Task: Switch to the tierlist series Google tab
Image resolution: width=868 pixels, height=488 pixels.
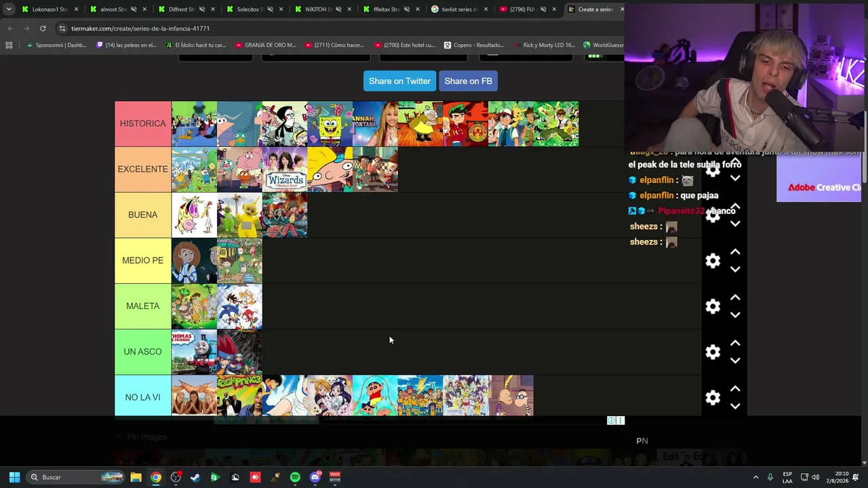Action: (x=459, y=9)
